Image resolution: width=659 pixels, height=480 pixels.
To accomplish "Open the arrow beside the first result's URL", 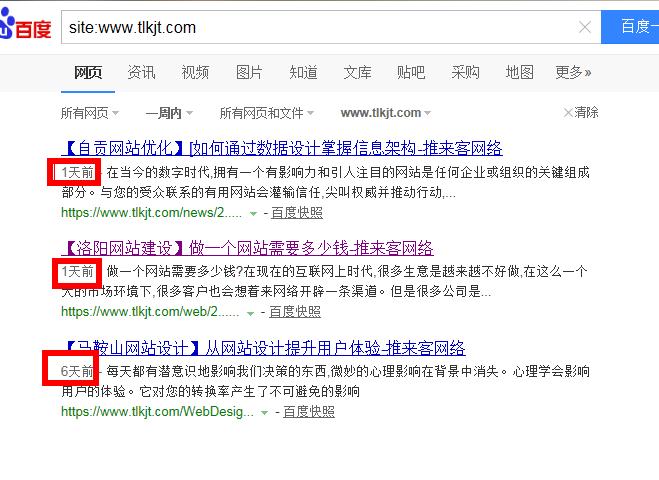I will [x=253, y=213].
